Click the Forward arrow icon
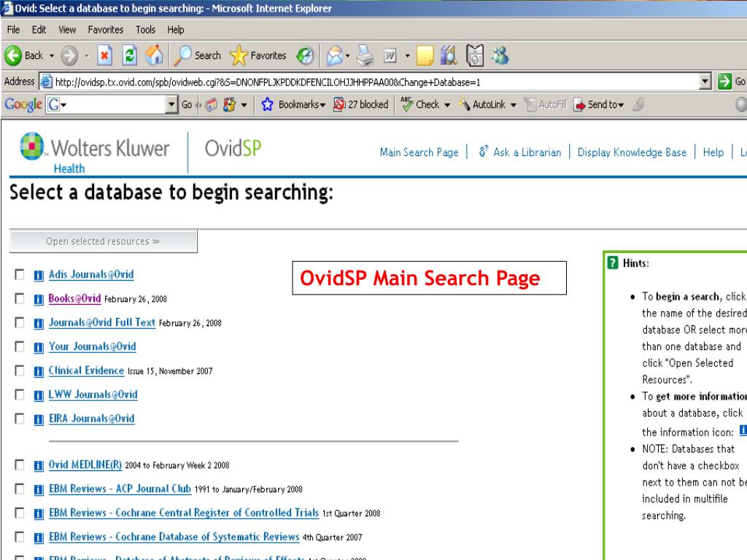Screen dimensions: 747x560 click(69, 55)
